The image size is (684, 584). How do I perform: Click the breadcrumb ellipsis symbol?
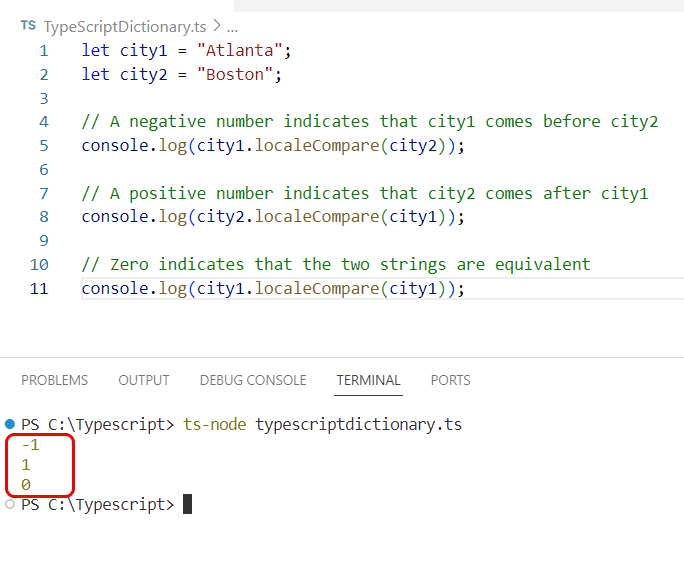233,28
